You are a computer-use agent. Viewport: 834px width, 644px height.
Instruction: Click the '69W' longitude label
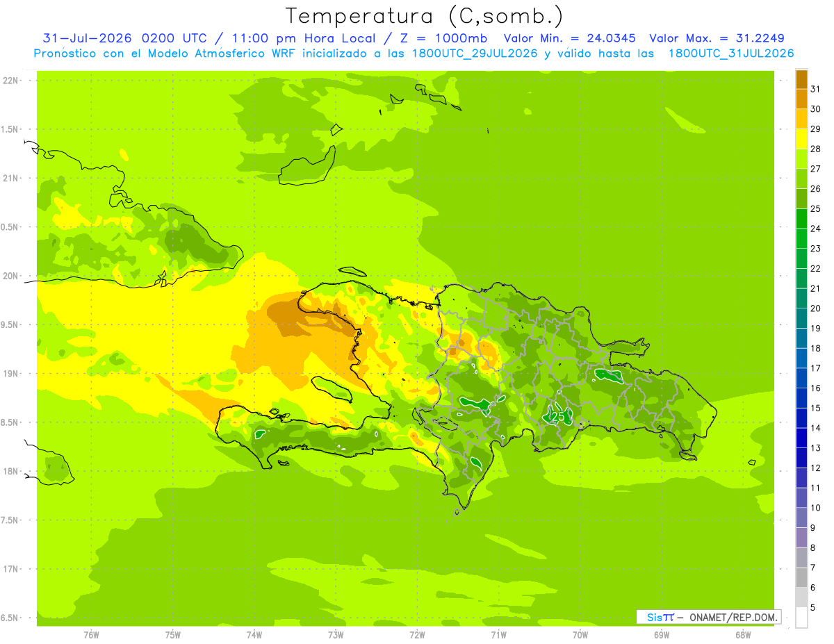[x=661, y=635]
